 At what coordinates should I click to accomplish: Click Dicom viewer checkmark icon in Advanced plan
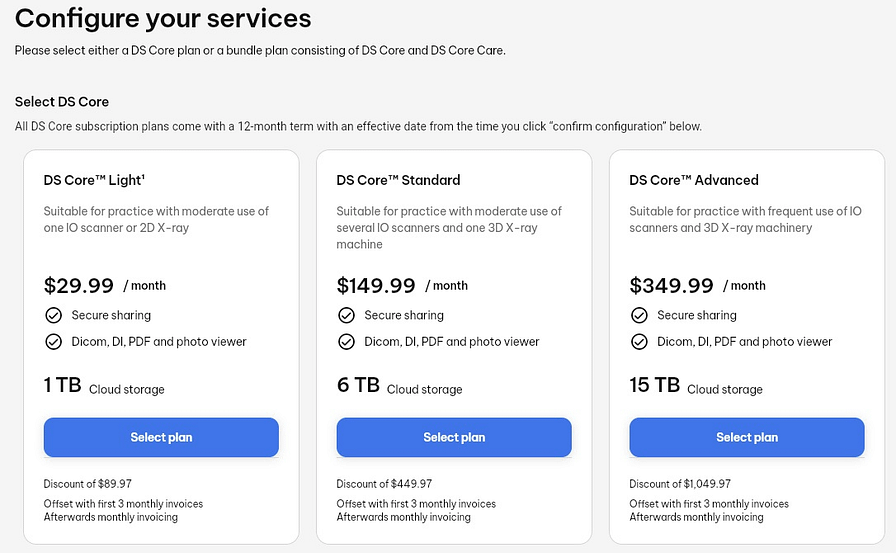(x=639, y=341)
